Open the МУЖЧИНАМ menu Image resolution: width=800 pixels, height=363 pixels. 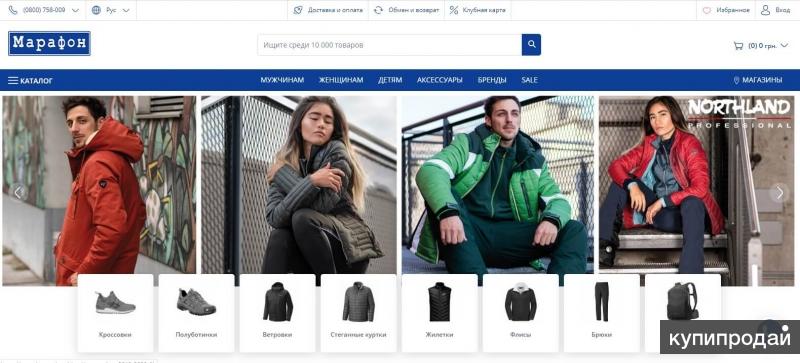click(282, 80)
